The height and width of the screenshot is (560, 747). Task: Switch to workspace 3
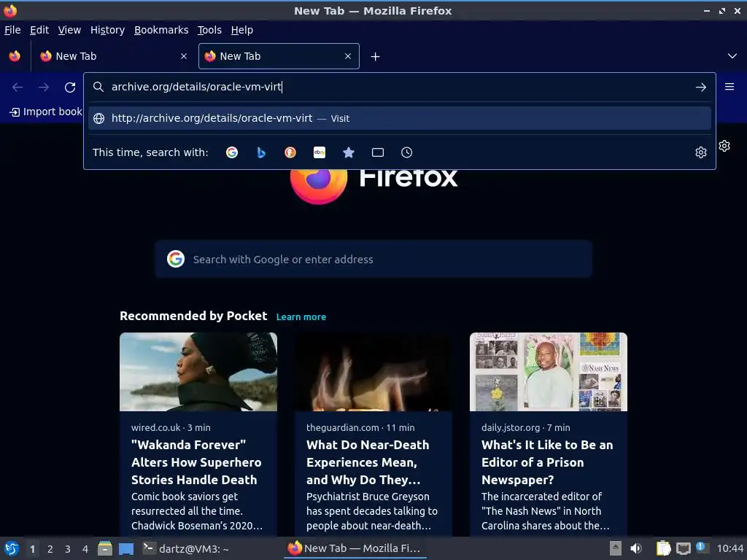coord(68,549)
